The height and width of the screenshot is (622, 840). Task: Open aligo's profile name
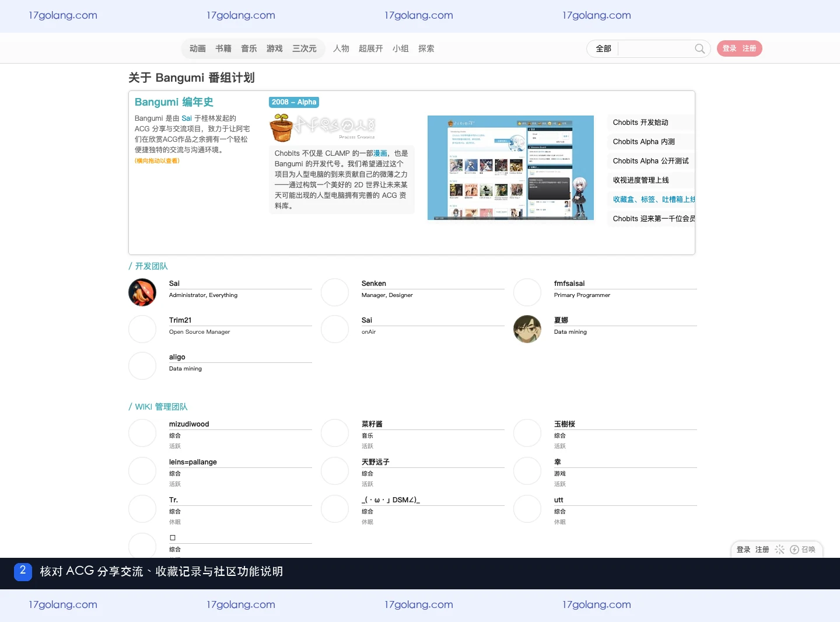[177, 357]
